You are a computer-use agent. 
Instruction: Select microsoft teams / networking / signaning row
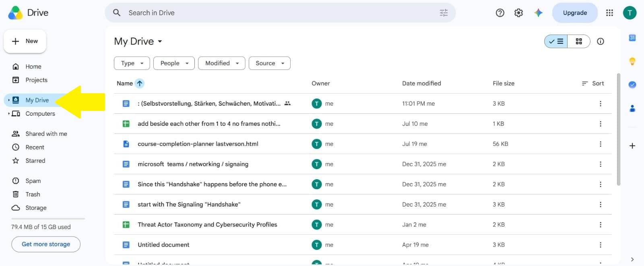pos(363,164)
